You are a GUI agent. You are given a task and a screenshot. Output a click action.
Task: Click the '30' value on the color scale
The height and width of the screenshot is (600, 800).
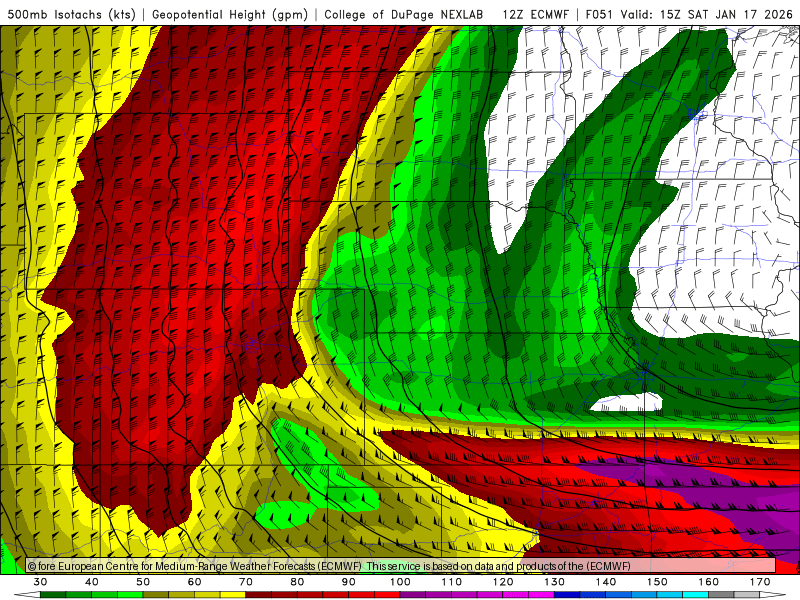[40, 582]
